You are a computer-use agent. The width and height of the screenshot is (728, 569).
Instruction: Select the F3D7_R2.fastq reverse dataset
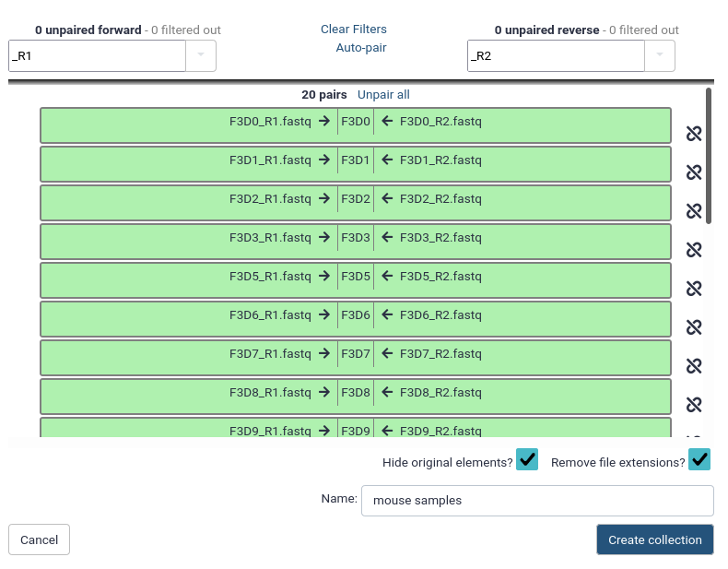pos(440,354)
